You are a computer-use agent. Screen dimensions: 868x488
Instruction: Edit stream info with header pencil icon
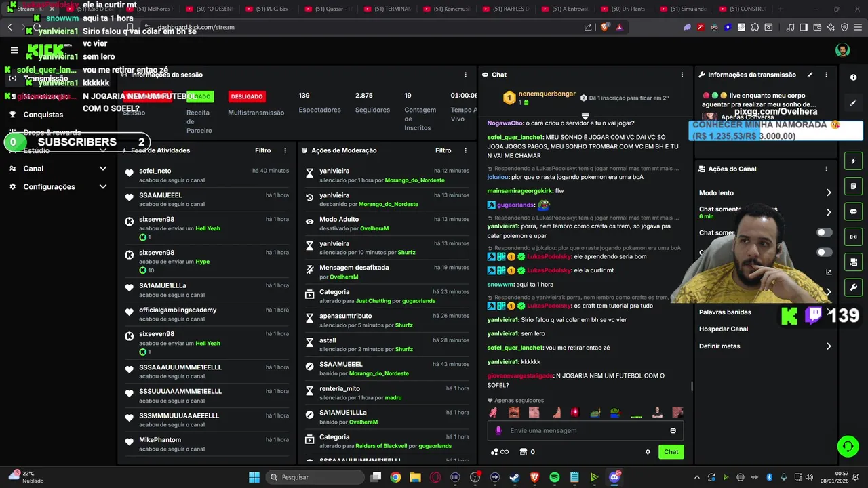810,75
